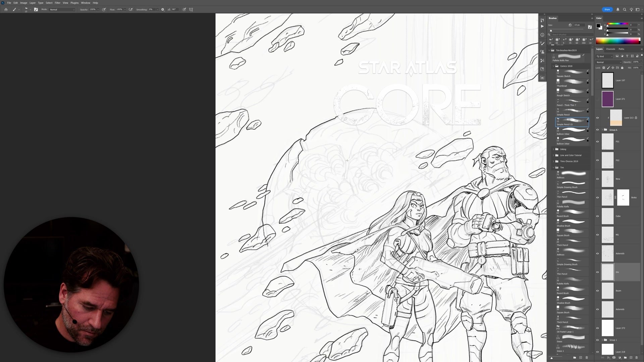644x362 pixels.
Task: Open brush settings panel from options bar
Action: click(36, 9)
